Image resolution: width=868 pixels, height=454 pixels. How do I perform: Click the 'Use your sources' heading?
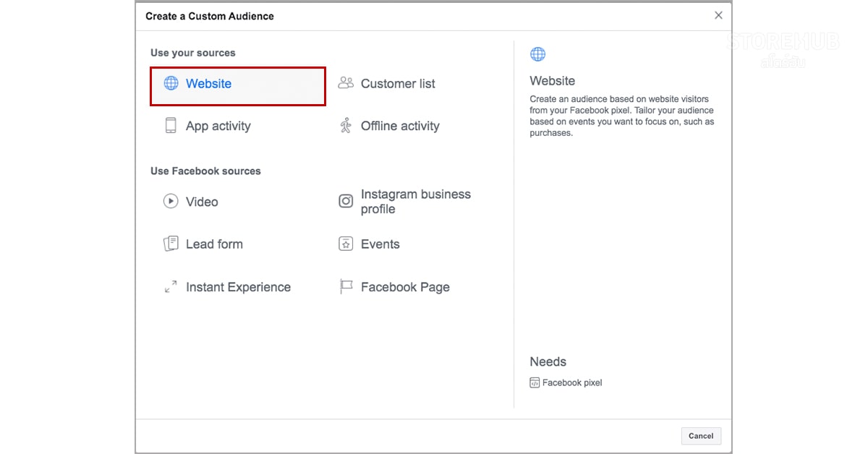click(x=193, y=53)
